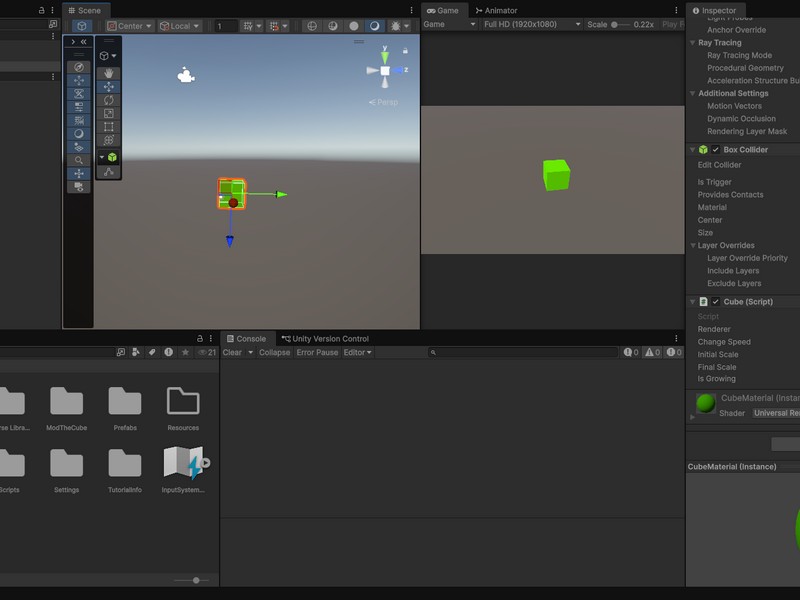Toggle the 2D/3D draw mode cube icon
The image size is (800, 600).
pyautogui.click(x=82, y=26)
